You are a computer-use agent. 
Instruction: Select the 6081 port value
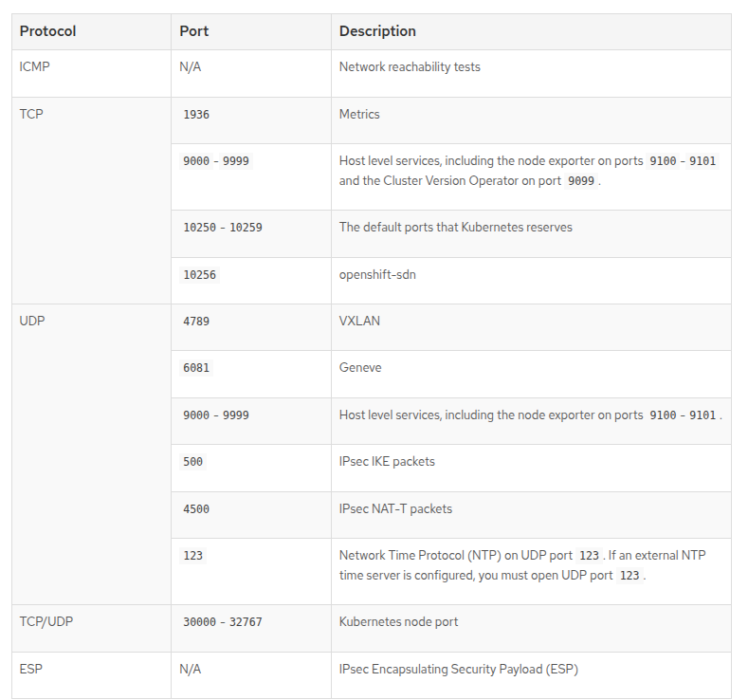click(196, 368)
